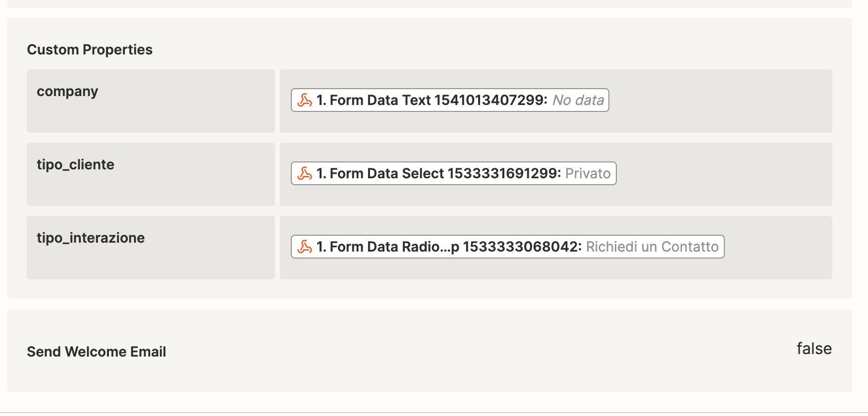Select the Form Data Radio 1533333068042 pill

pyautogui.click(x=507, y=247)
